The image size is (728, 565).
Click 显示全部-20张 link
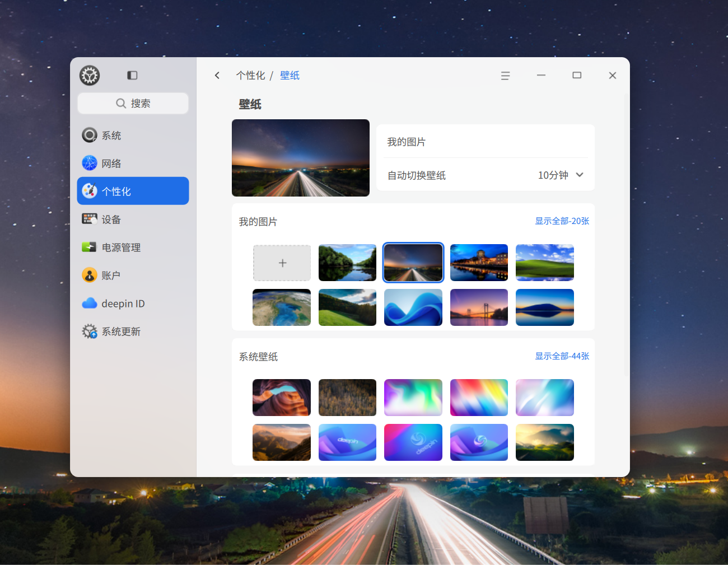click(x=562, y=221)
